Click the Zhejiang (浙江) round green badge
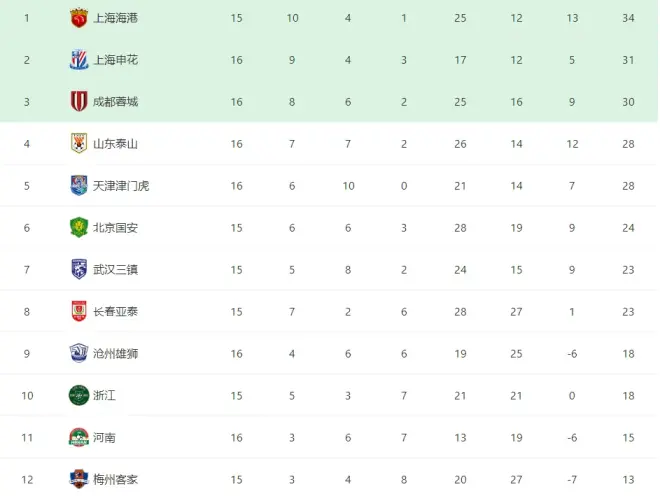 (79, 396)
